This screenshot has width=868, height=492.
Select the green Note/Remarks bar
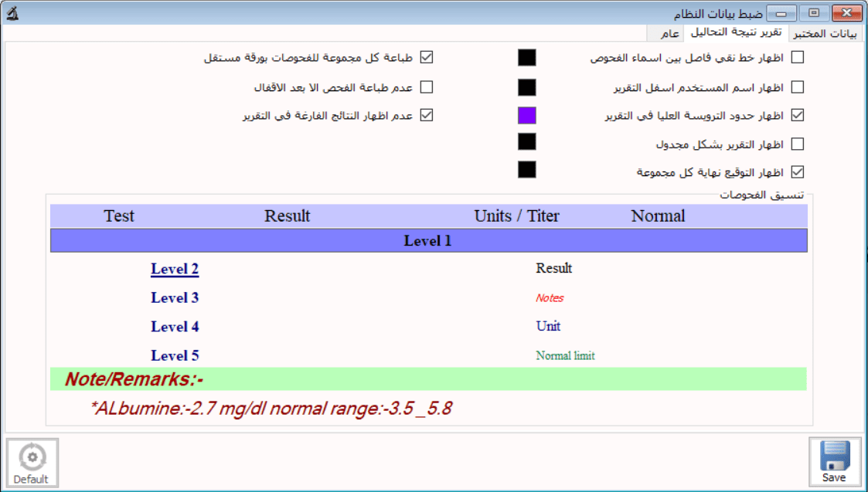coord(428,379)
